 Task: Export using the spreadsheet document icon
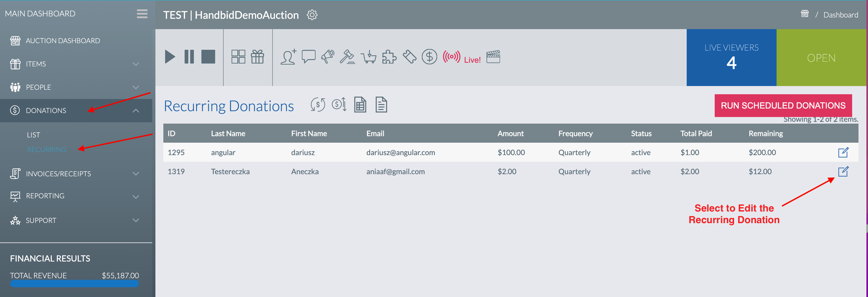[x=360, y=105]
